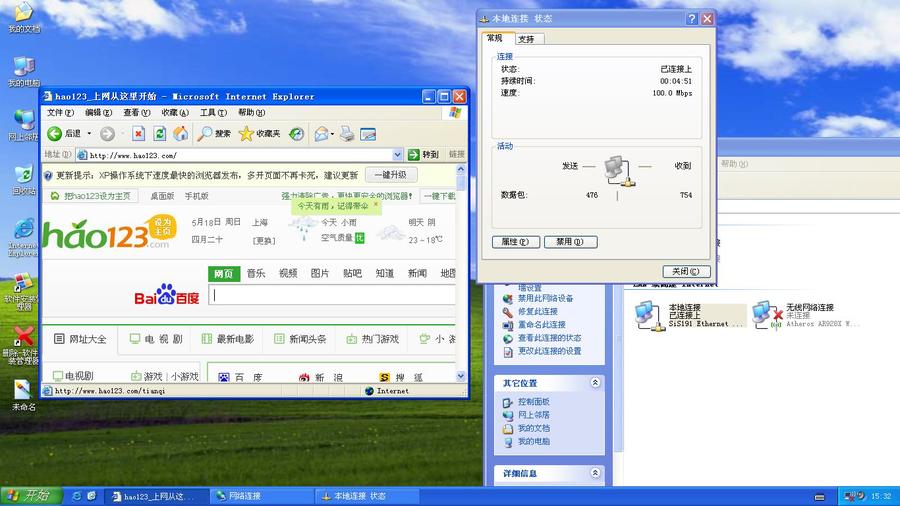This screenshot has height=506, width=900.
Task: Open the Favorites star in IE toolbar
Action: click(x=246, y=134)
